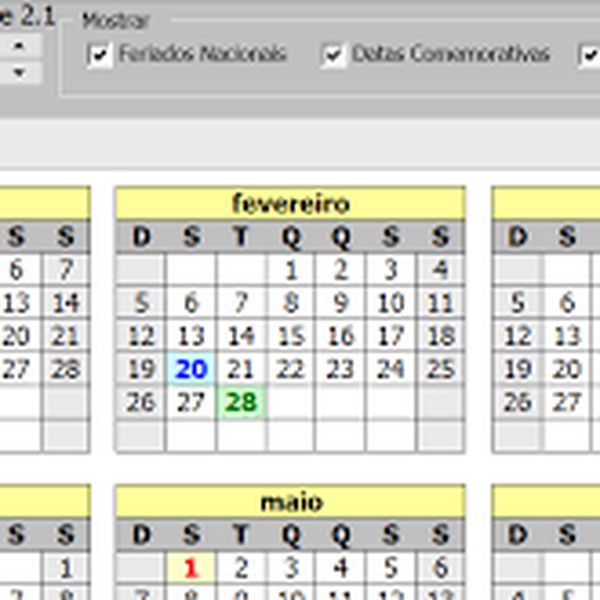The width and height of the screenshot is (600, 600).
Task: Select day 2 in maio
Action: [x=241, y=568]
